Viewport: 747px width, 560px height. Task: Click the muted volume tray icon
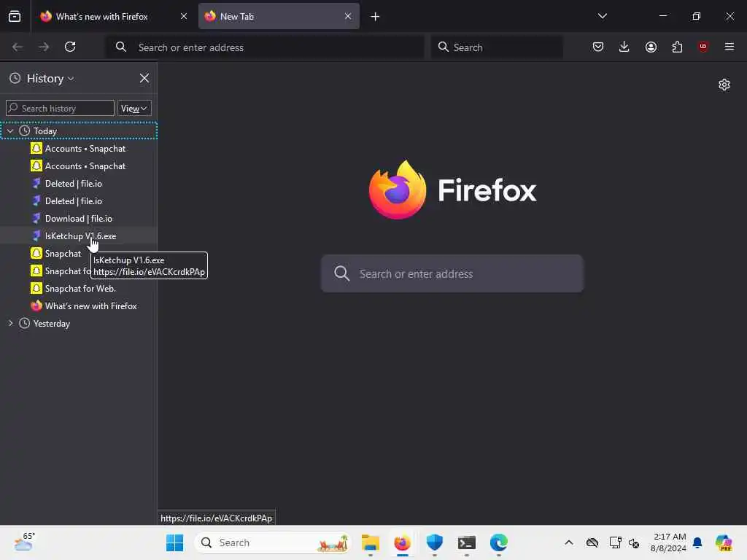634,542
